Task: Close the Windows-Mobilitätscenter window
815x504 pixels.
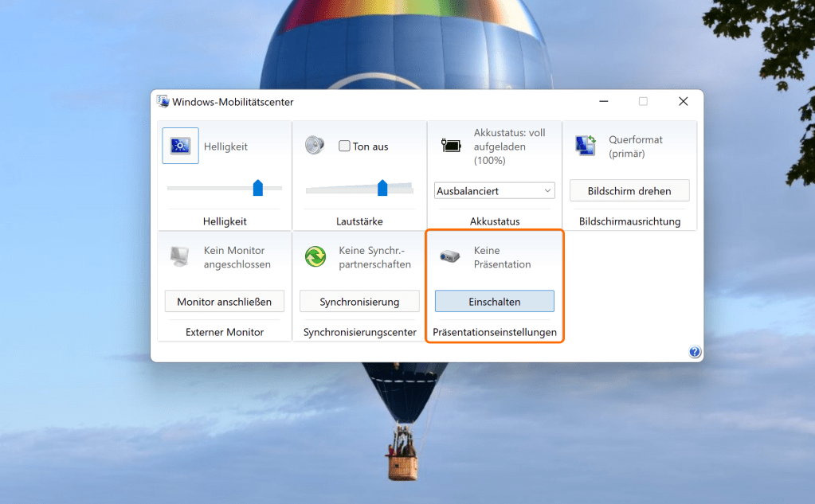Action: [683, 102]
